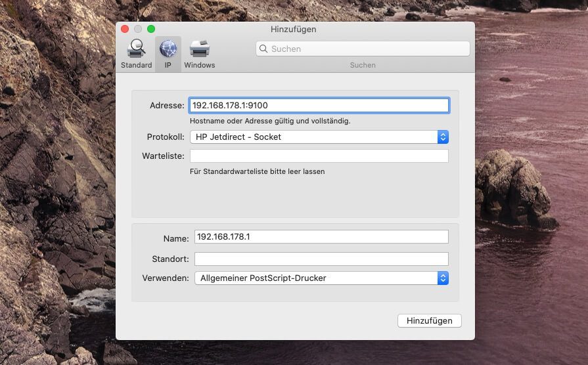Click the Warteliste input field
Image resolution: width=588 pixels, height=365 pixels.
(319, 156)
